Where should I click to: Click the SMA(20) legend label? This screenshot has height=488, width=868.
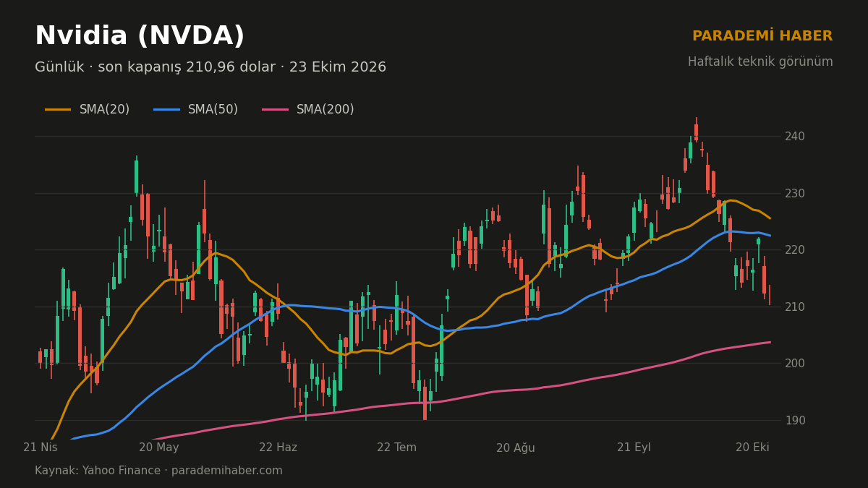pyautogui.click(x=104, y=110)
